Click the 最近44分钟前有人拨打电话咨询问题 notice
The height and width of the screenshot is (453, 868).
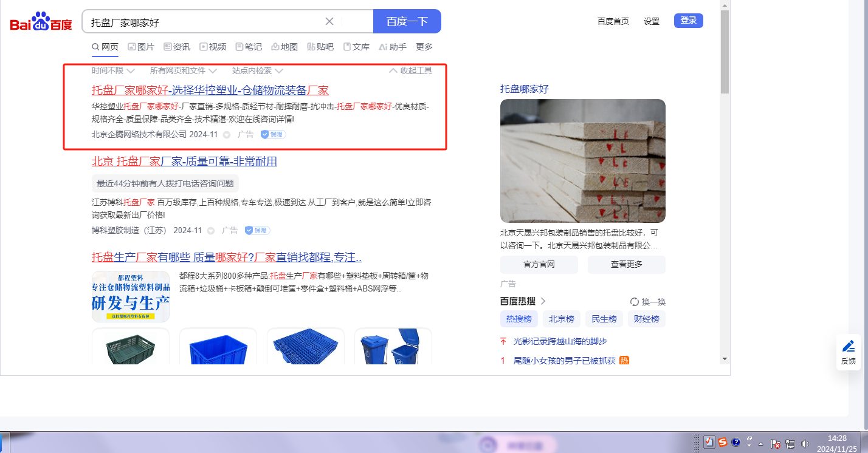[165, 183]
